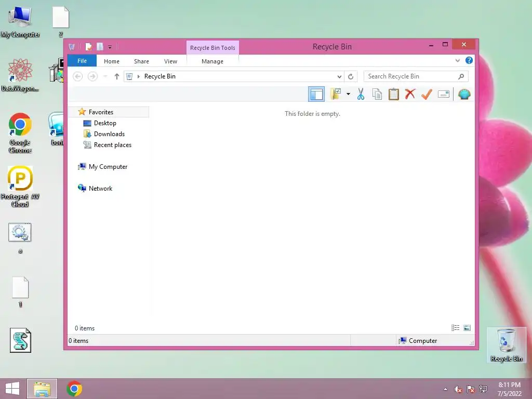Click the Forward navigation arrow

[x=92, y=76]
